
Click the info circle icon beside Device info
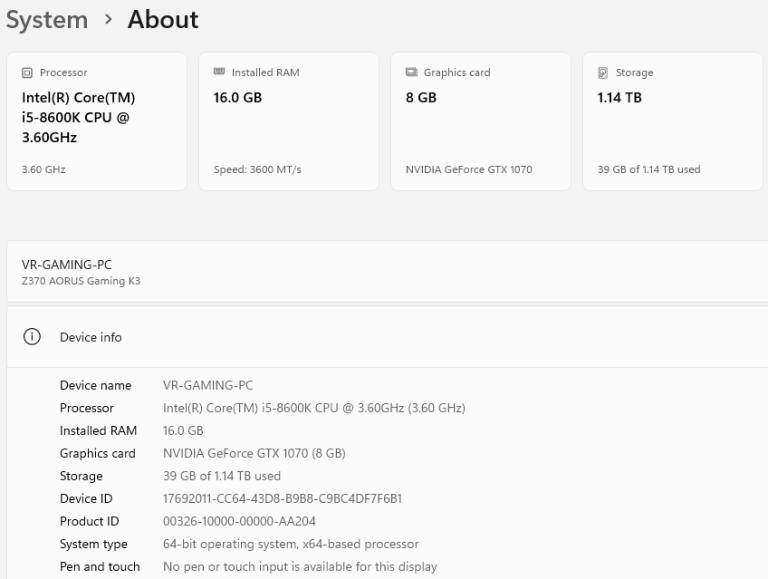coord(32,337)
